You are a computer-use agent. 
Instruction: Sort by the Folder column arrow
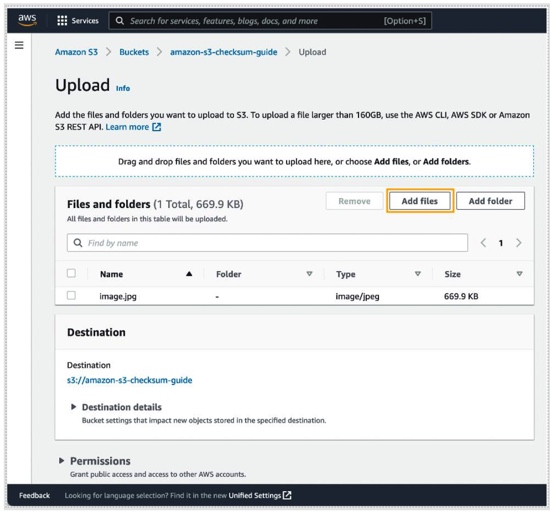coord(309,274)
